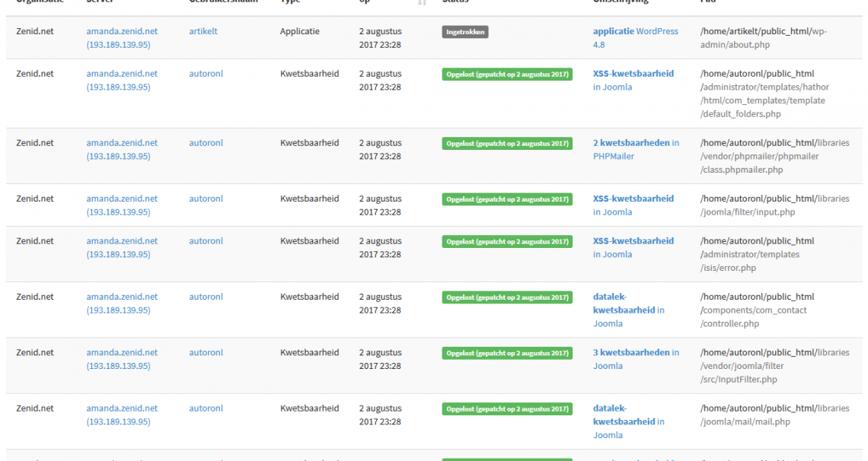This screenshot has height=461, width=868.
Task: Click the green 'Opgelost' badge in the isis/error.php row
Action: [507, 242]
